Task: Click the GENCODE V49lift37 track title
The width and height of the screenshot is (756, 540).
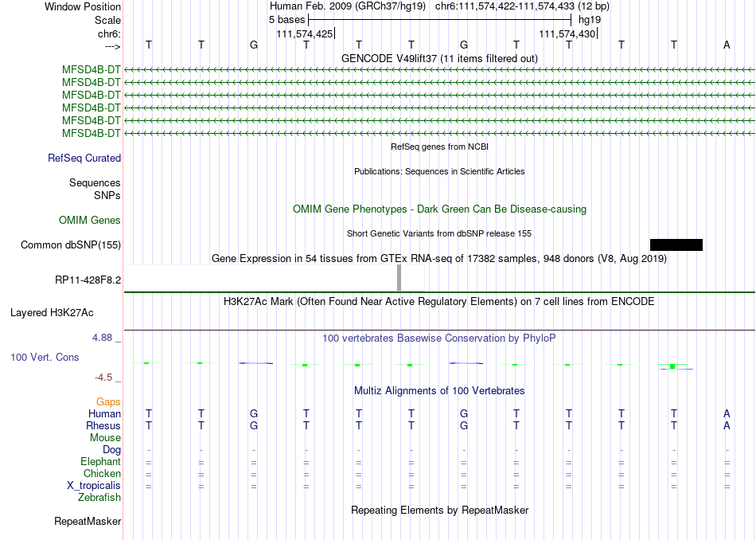Action: tap(439, 58)
